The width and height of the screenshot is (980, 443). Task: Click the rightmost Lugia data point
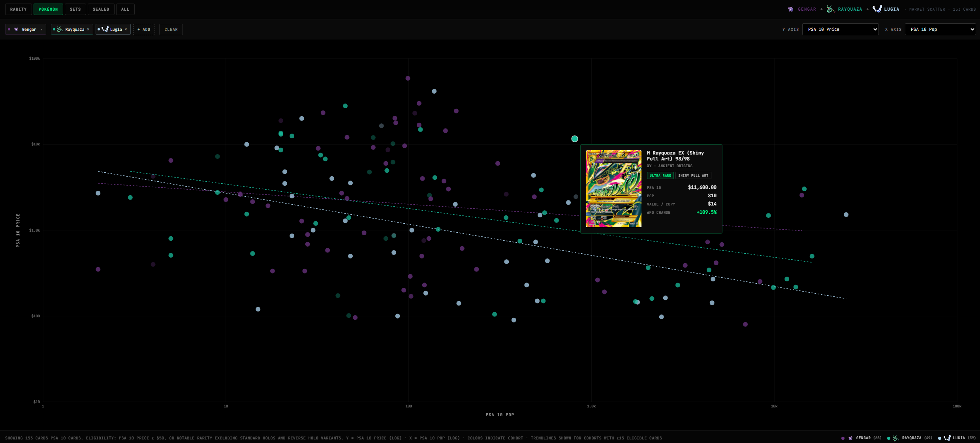(846, 215)
